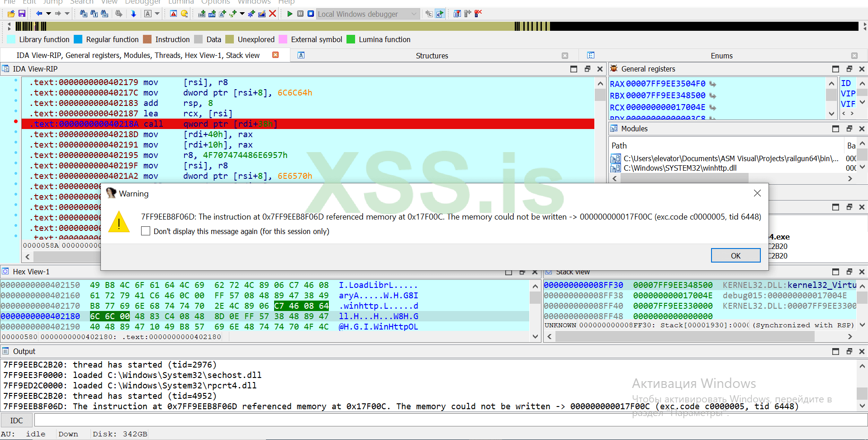Click the Enums tab icon
The image size is (868, 440).
point(591,55)
